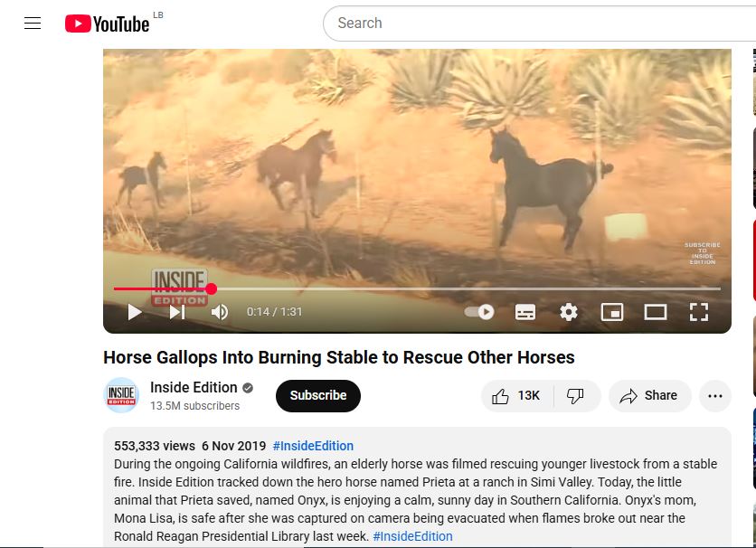
Task: Click the red progress bar scrubber
Action: (x=211, y=288)
